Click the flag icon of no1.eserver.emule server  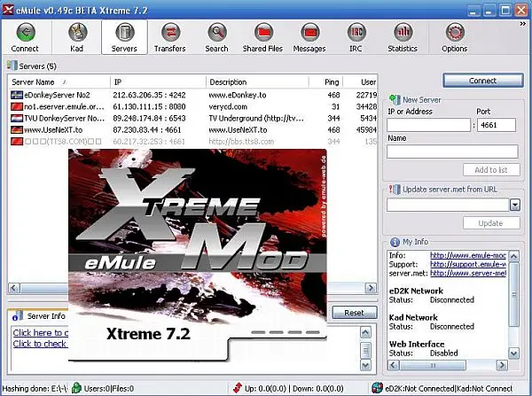(x=17, y=107)
